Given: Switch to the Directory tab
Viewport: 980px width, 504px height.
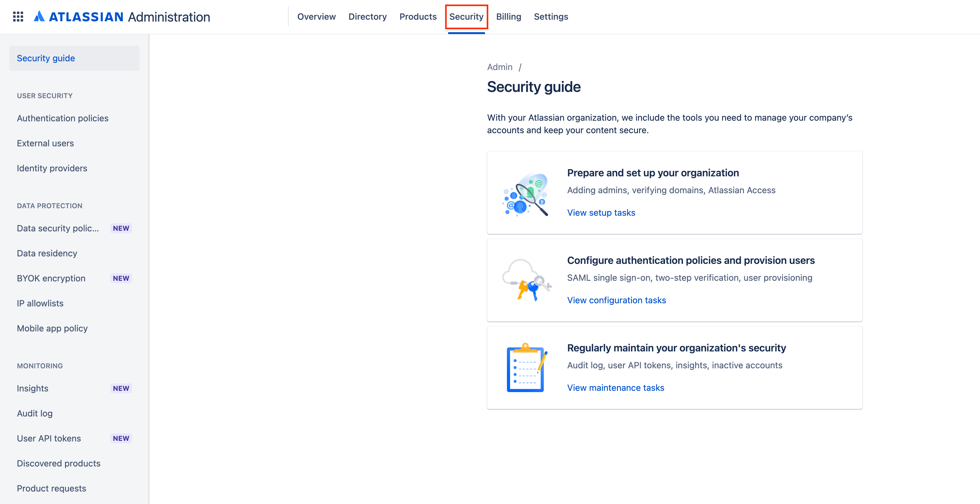Looking at the screenshot, I should click(367, 17).
